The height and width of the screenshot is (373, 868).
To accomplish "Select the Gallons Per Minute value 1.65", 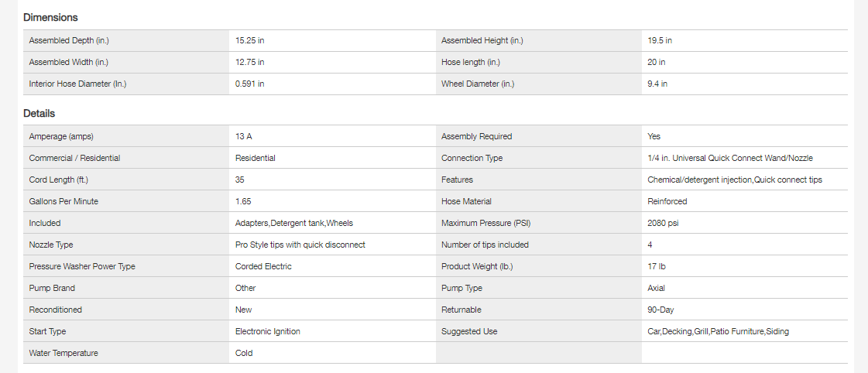I will (x=243, y=201).
